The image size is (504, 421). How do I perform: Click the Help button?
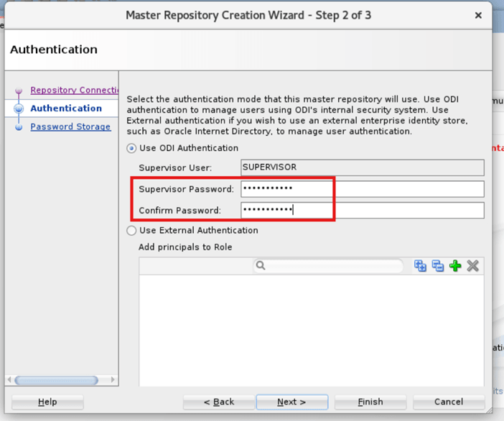click(47, 402)
